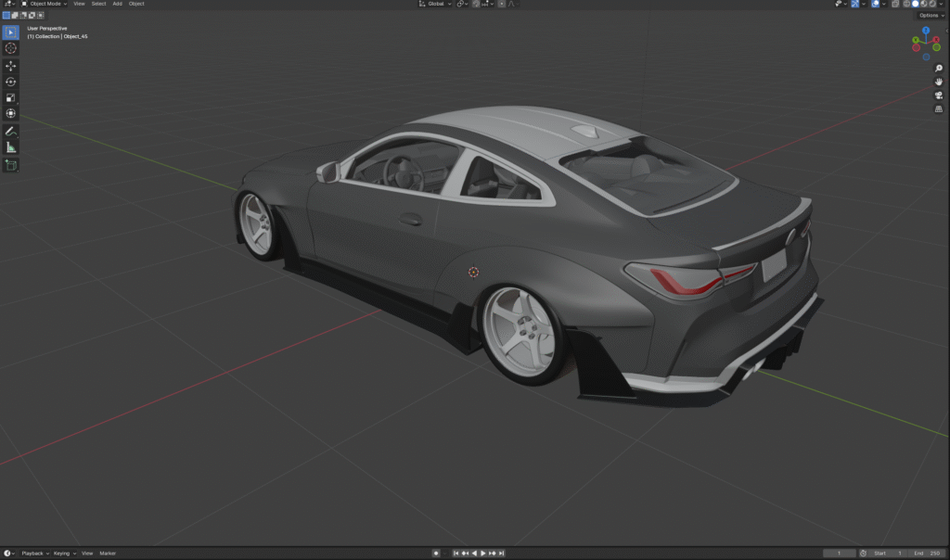Select the Measure tool
This screenshot has width=950, height=560.
tap(11, 147)
